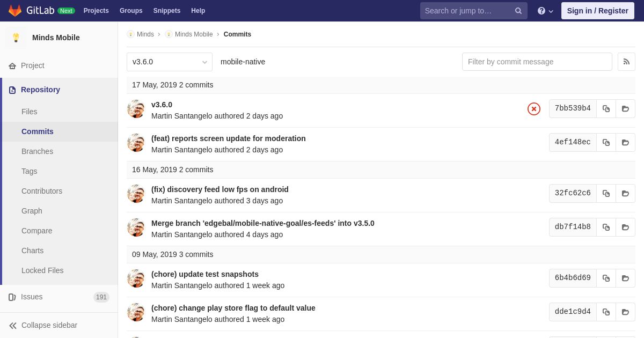This screenshot has width=644, height=338.
Task: Copy commit SHA 7bb539b4 to clipboard
Action: 606,109
